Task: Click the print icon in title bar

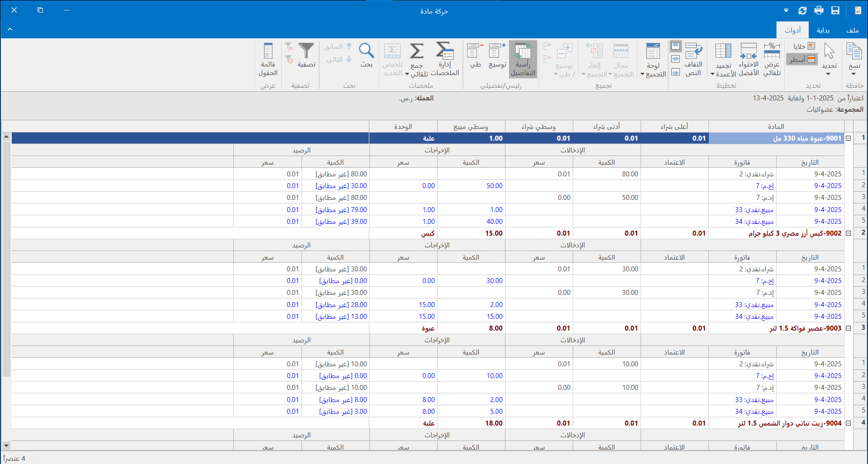Action: click(819, 10)
